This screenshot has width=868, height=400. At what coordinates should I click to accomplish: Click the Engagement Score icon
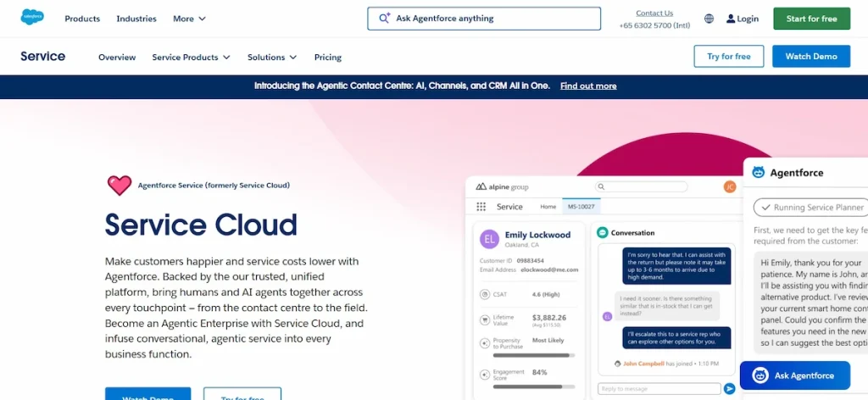485,375
